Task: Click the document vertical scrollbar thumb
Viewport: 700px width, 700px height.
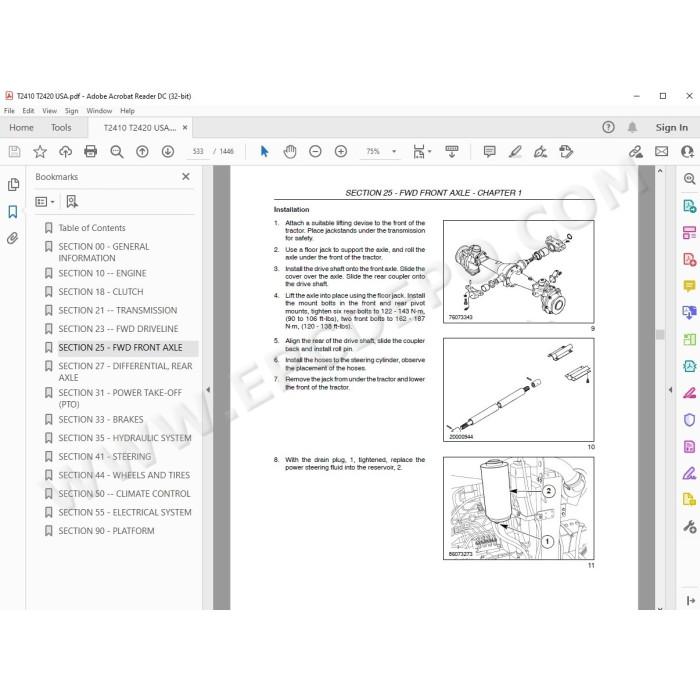Action: [x=660, y=335]
